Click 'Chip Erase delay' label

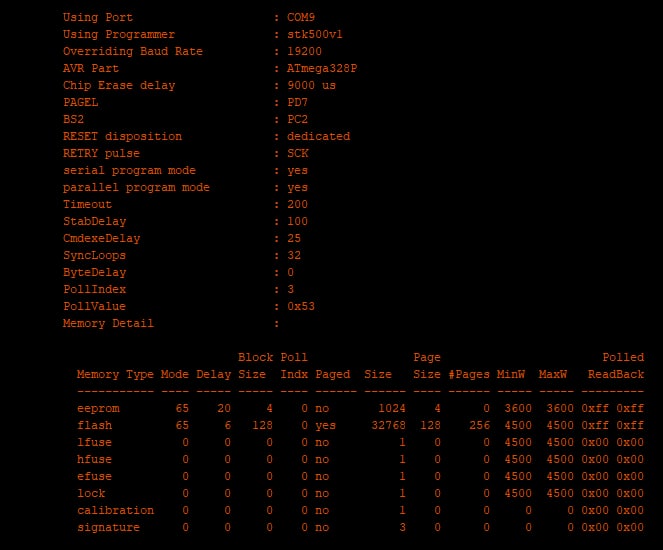coord(119,85)
